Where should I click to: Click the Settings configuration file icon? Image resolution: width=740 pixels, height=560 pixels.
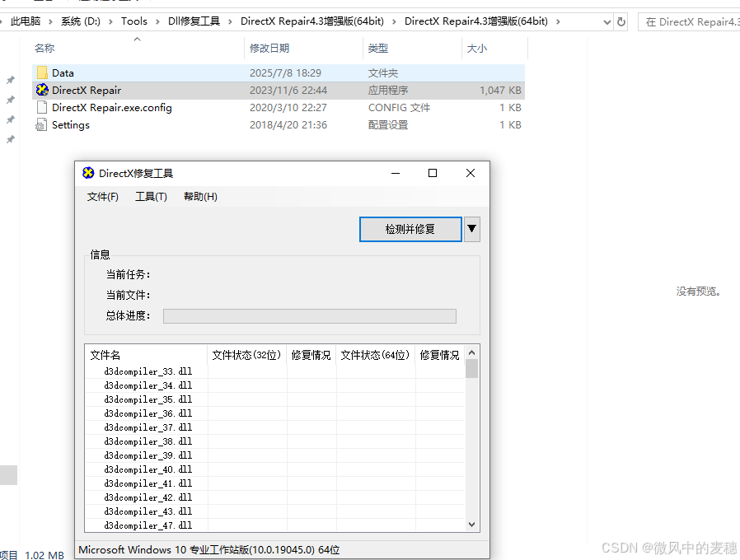coord(41,124)
